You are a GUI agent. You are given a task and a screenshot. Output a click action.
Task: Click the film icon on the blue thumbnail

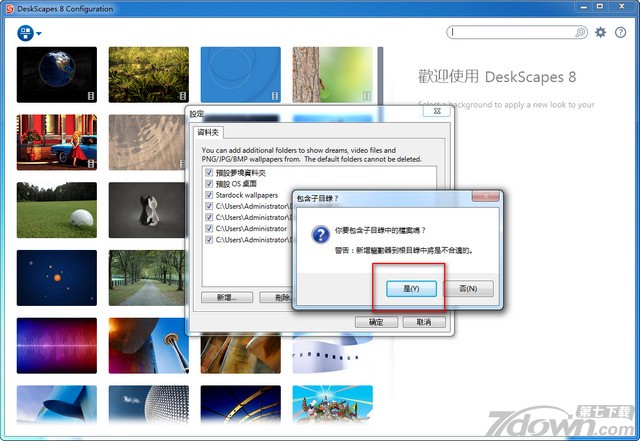[x=275, y=96]
